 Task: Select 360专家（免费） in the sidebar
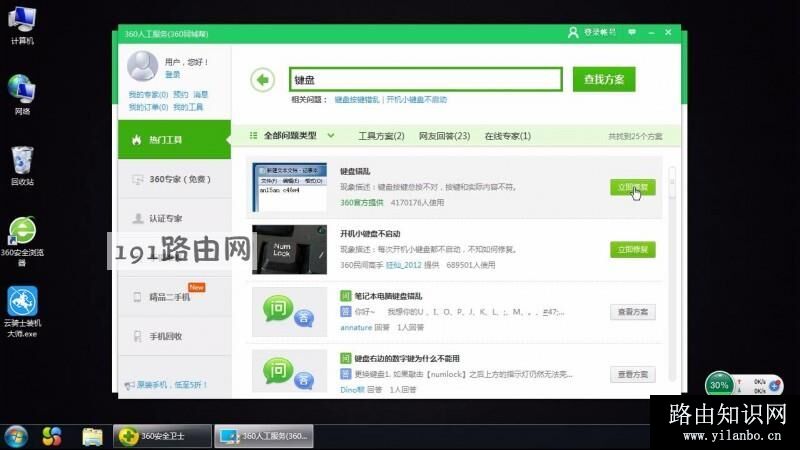[x=174, y=179]
